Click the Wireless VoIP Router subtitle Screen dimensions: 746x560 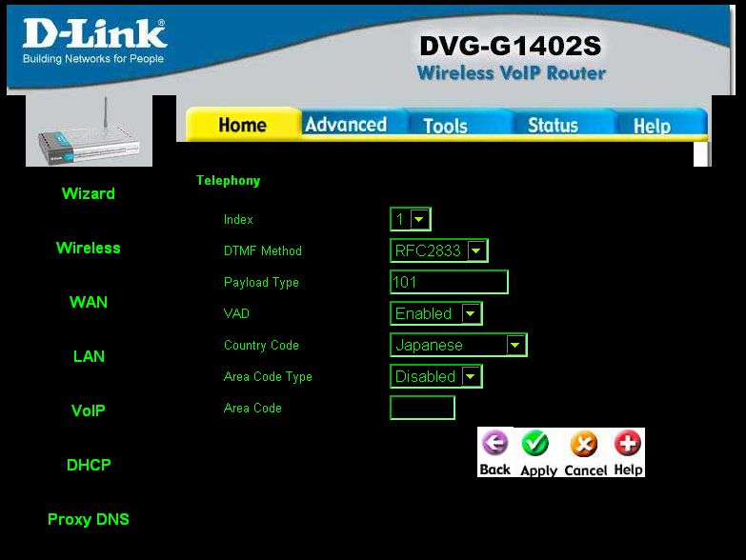(511, 72)
